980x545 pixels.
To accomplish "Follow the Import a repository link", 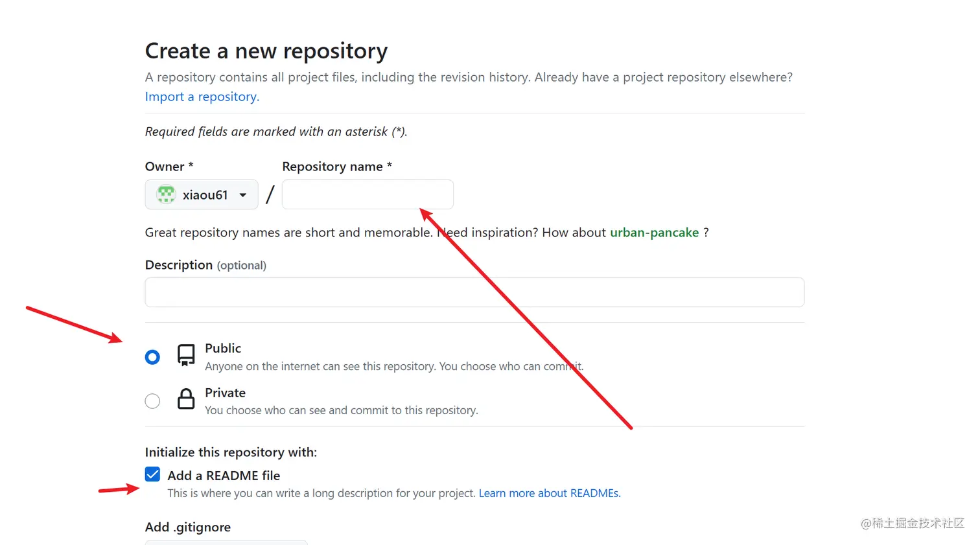I will 202,97.
